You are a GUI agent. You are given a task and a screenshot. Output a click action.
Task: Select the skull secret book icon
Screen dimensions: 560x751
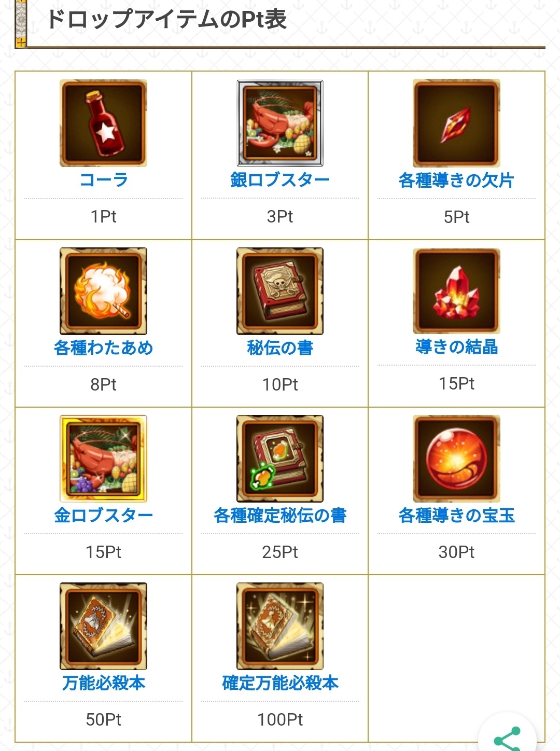(280, 291)
